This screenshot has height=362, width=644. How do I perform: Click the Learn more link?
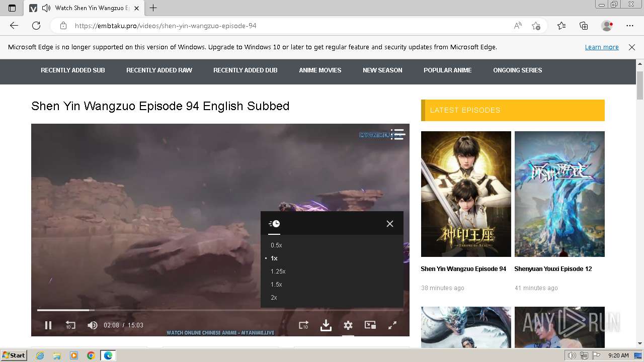[602, 47]
